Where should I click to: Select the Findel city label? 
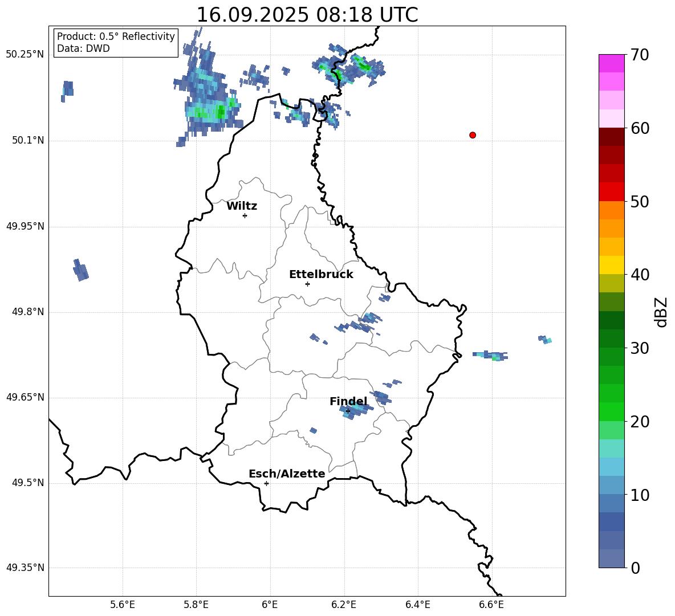348,401
